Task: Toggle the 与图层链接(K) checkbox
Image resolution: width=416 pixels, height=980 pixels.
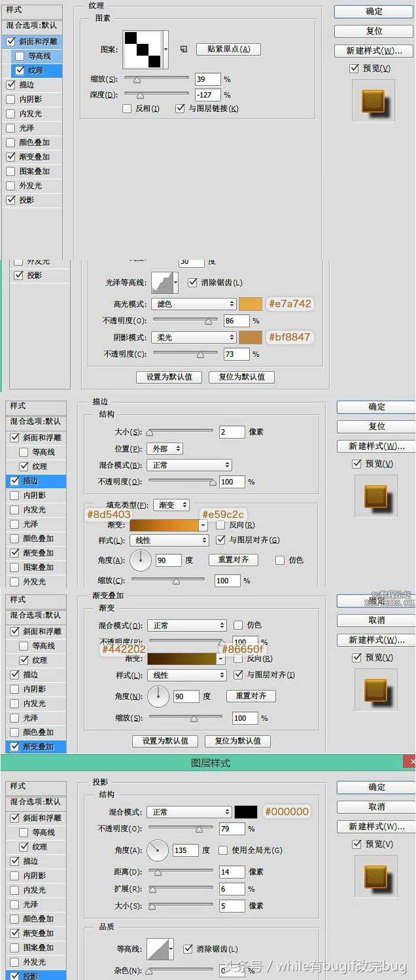Action: pyautogui.click(x=181, y=109)
